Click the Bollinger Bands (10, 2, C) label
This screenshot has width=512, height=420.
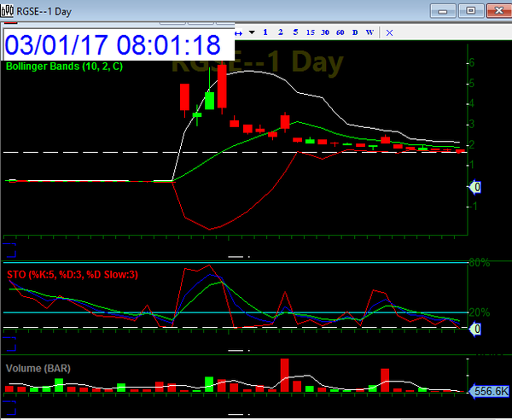(x=64, y=66)
